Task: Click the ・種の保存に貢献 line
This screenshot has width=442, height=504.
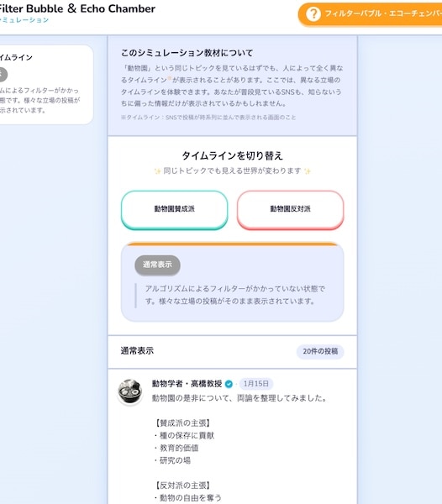Action: click(x=183, y=435)
